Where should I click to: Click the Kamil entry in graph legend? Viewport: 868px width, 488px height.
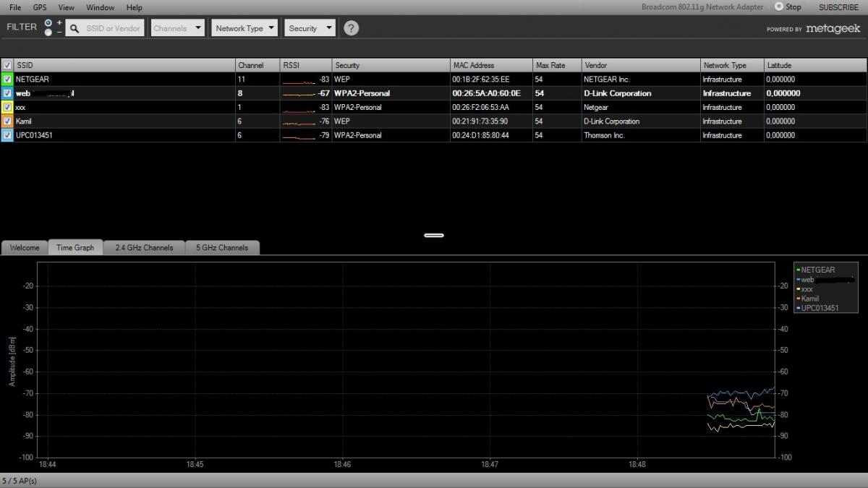pos(809,299)
